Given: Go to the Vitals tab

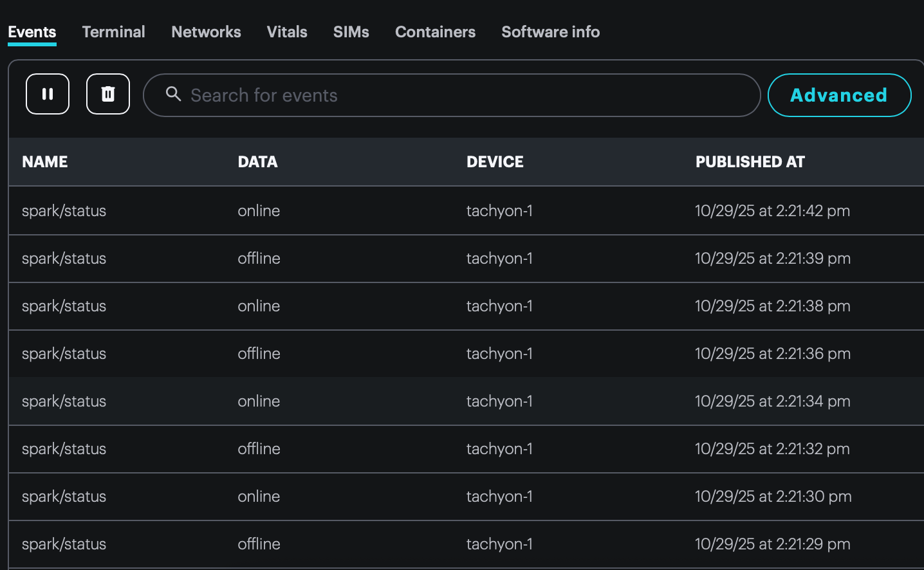Looking at the screenshot, I should pyautogui.click(x=287, y=32).
